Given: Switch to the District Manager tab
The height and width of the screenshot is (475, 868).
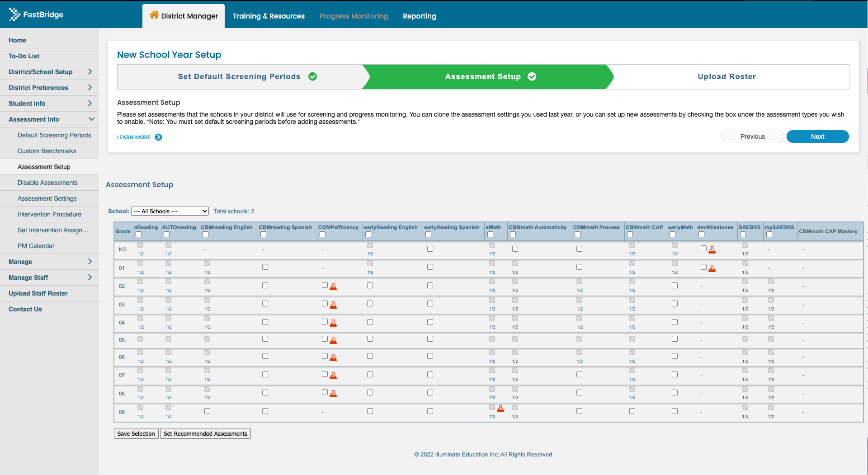Looking at the screenshot, I should 184,16.
